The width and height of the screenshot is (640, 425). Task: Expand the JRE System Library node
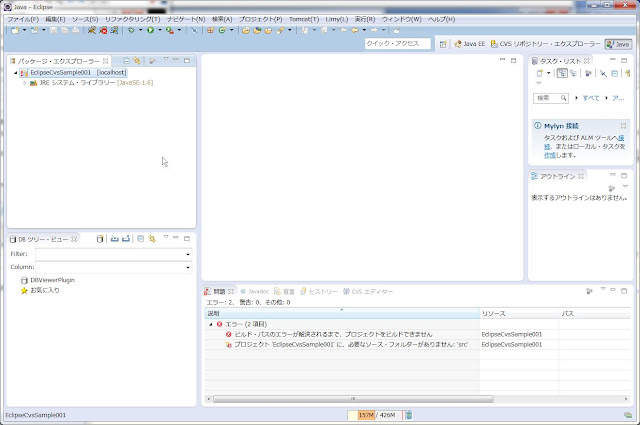pos(24,83)
